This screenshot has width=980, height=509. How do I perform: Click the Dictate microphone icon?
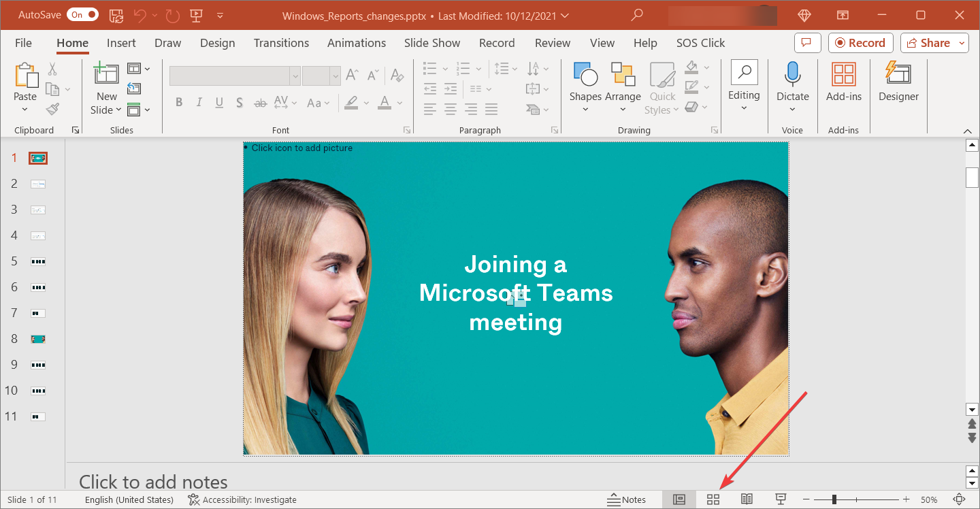click(793, 73)
